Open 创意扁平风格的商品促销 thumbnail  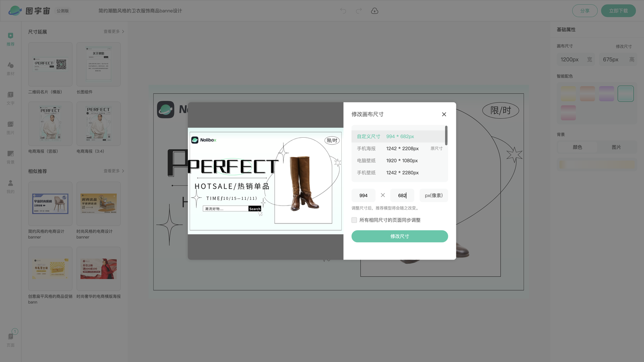[x=50, y=268]
